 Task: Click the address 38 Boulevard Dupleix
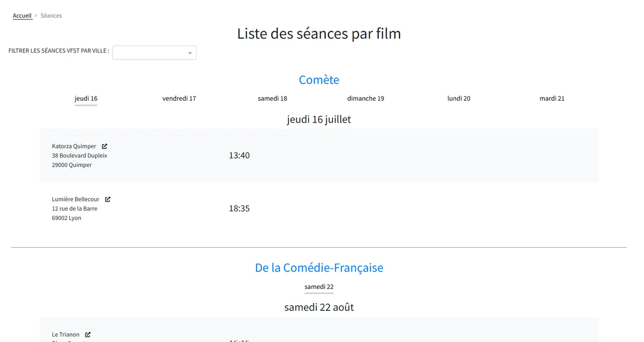tap(79, 155)
